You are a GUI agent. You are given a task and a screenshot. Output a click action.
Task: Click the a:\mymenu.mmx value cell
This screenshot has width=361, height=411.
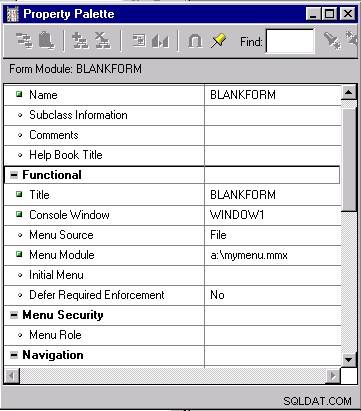(x=273, y=255)
